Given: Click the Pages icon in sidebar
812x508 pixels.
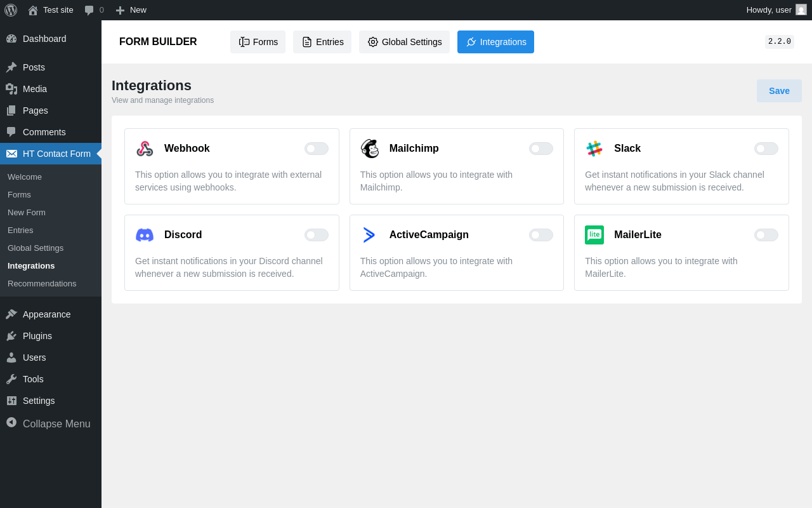Looking at the screenshot, I should (11, 110).
